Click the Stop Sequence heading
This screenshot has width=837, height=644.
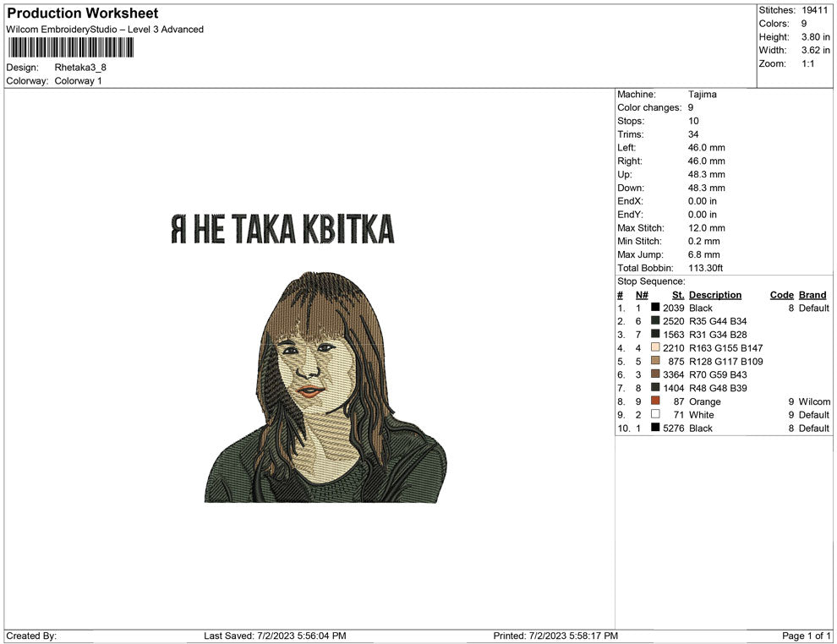coord(651,281)
